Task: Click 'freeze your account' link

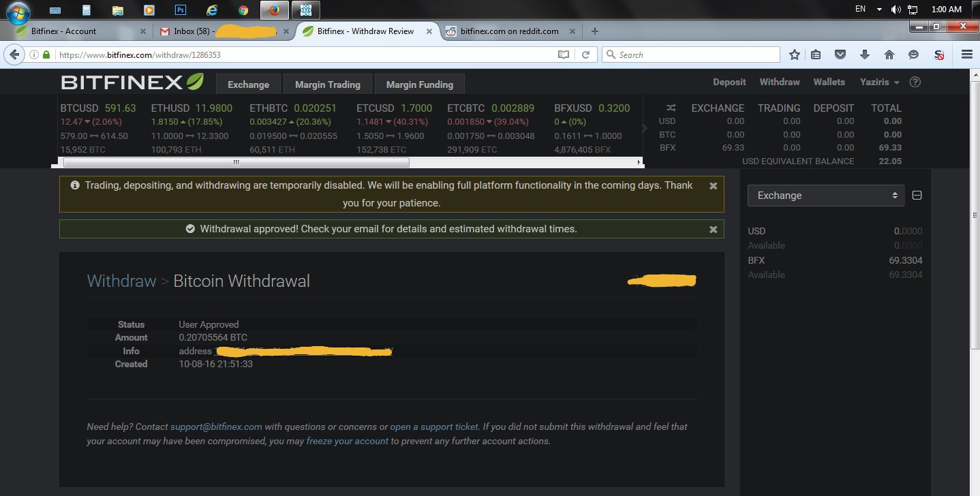Action: coord(348,441)
